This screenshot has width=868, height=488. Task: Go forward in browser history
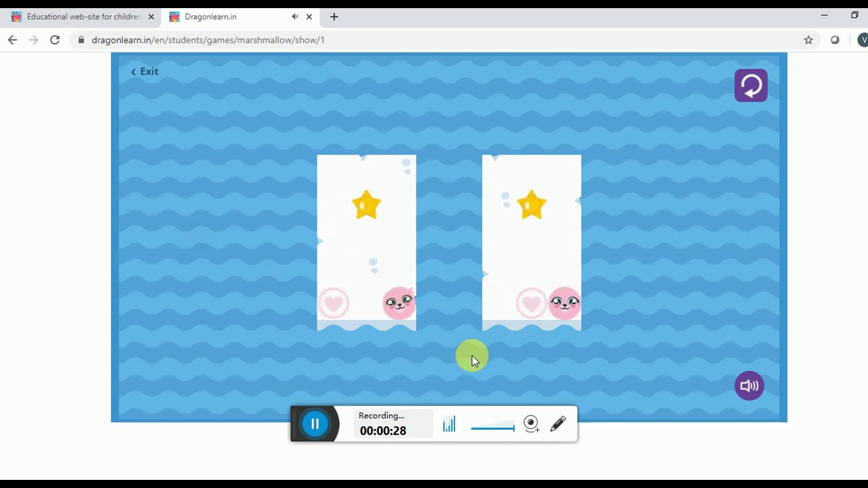click(x=33, y=40)
